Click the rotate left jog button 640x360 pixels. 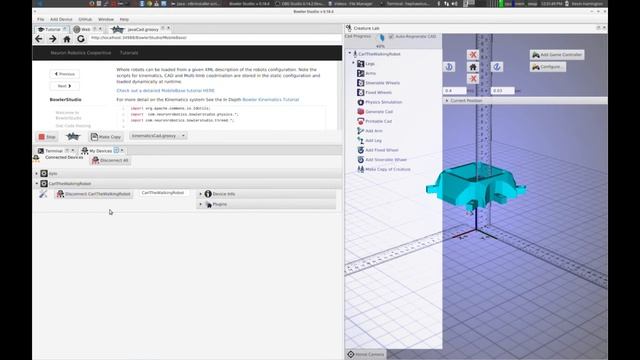point(449,67)
